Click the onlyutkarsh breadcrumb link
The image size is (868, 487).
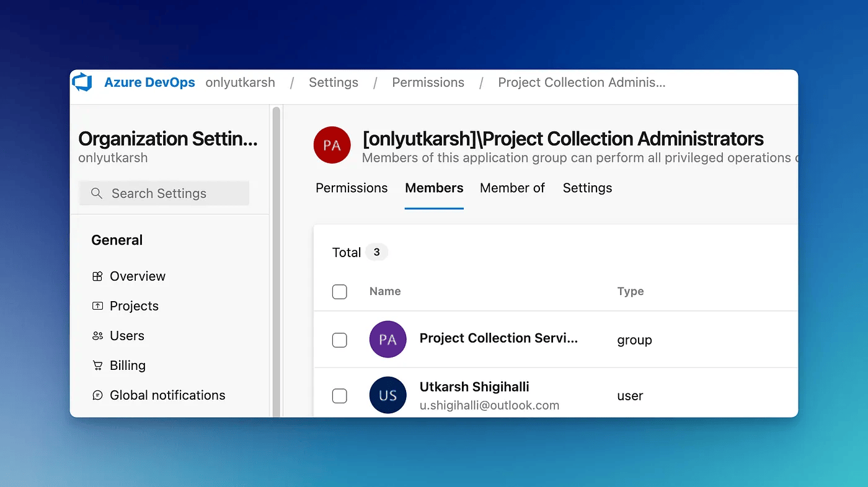click(x=240, y=82)
